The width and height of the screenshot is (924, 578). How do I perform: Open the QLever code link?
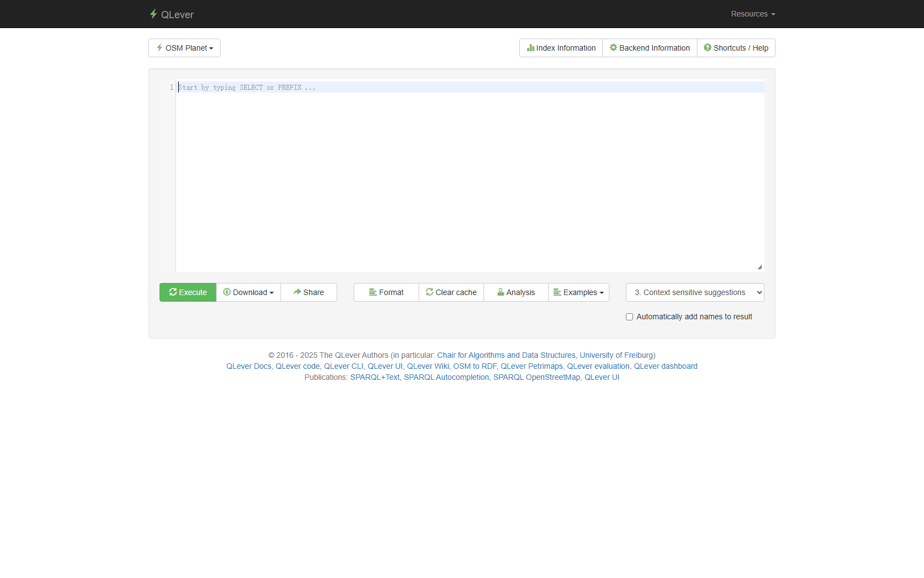click(298, 366)
